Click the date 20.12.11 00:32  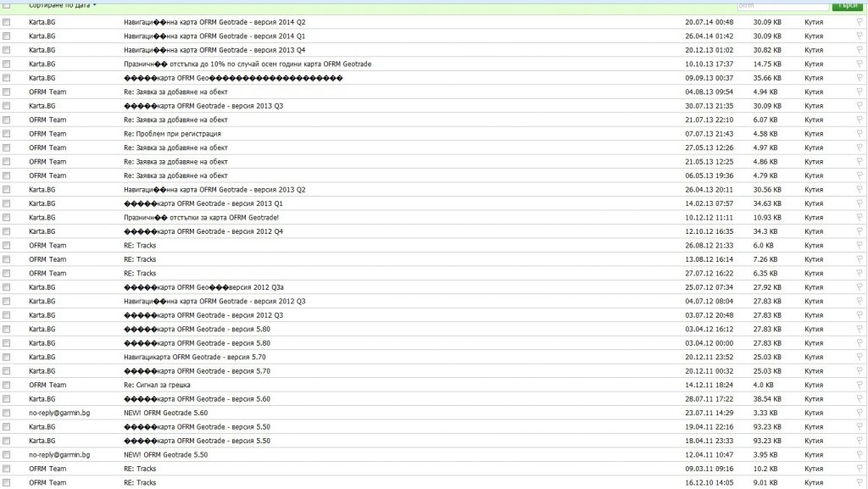pos(709,371)
